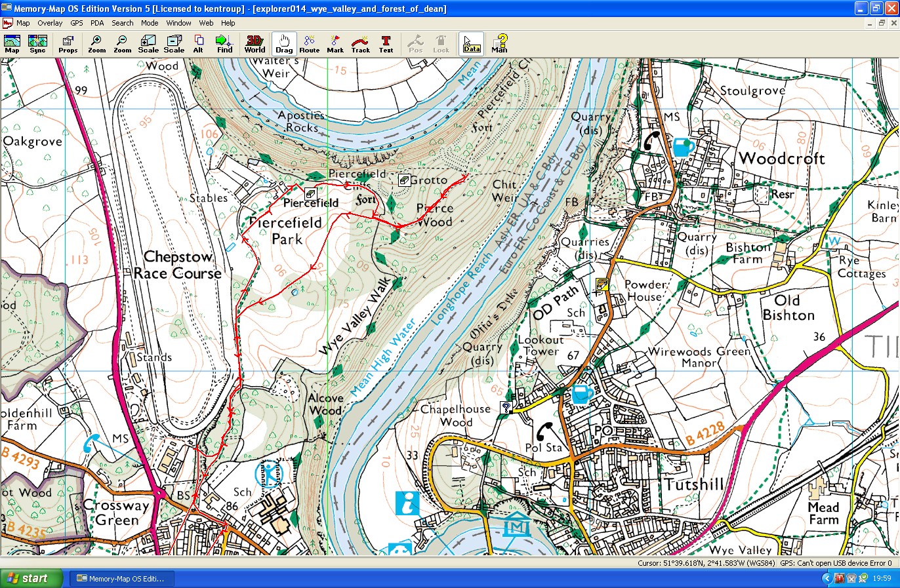The image size is (900, 588).
Task: Click the red shield alert tray icon
Action: click(x=839, y=578)
